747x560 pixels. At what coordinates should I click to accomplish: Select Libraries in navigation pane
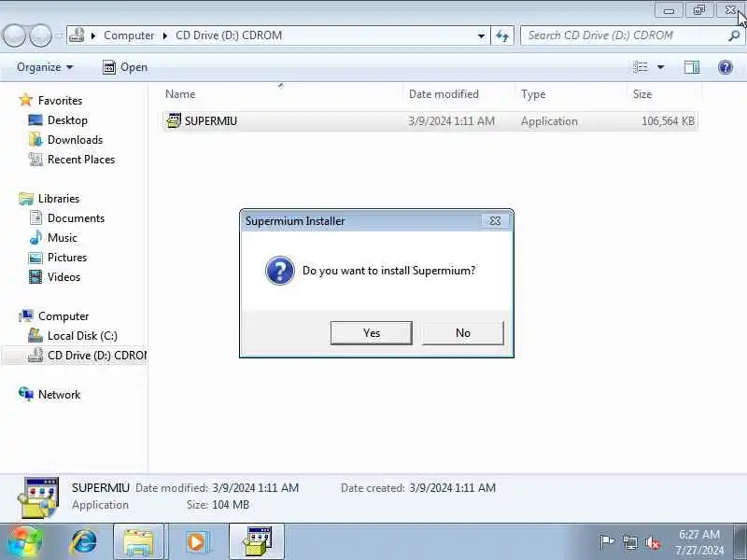pyautogui.click(x=59, y=198)
